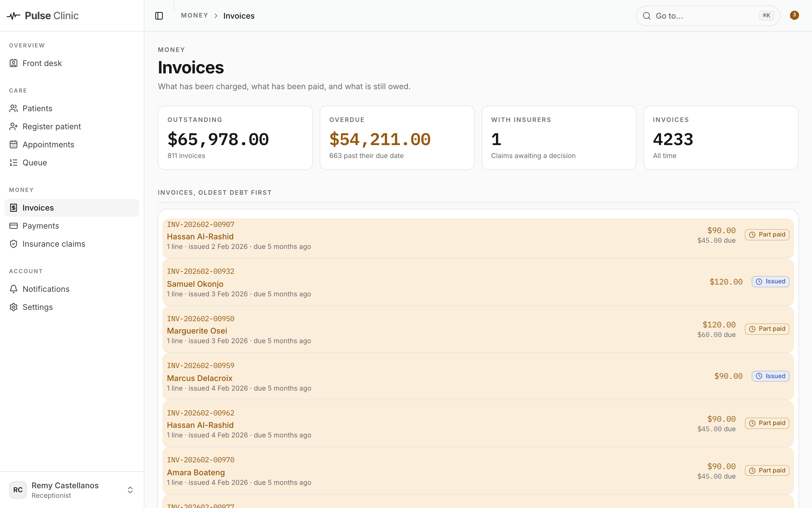
Task: Open invoice INV-202602-00962
Action: point(478,424)
